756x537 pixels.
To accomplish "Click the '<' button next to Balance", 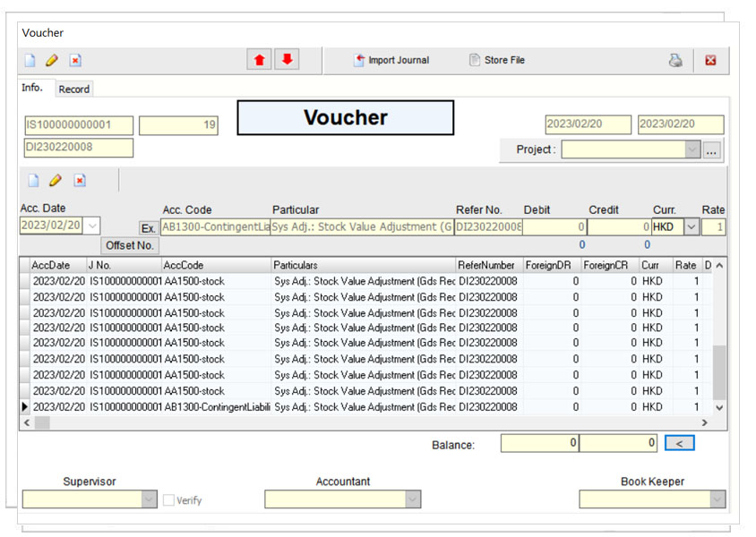I will (679, 443).
